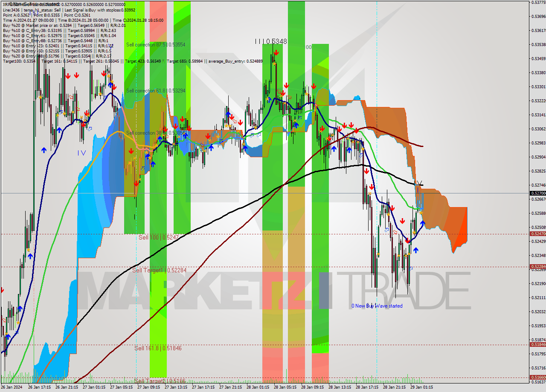The image size is (546, 392).
Task: Click time axis label '27 Jan 17:15'
Action: 203,387
